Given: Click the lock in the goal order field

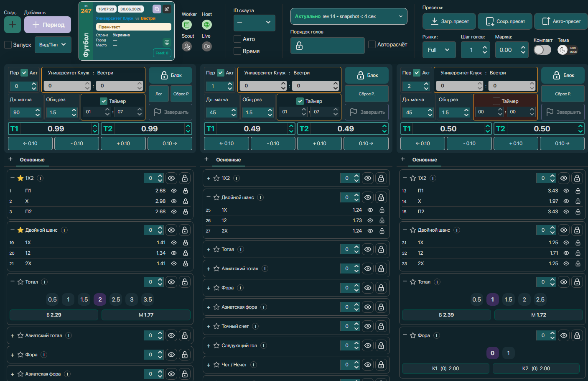Looking at the screenshot, I should pyautogui.click(x=299, y=46).
